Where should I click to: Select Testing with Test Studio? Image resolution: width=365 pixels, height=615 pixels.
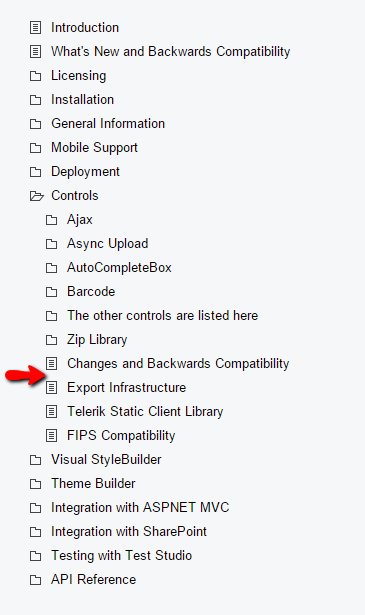[x=122, y=555]
